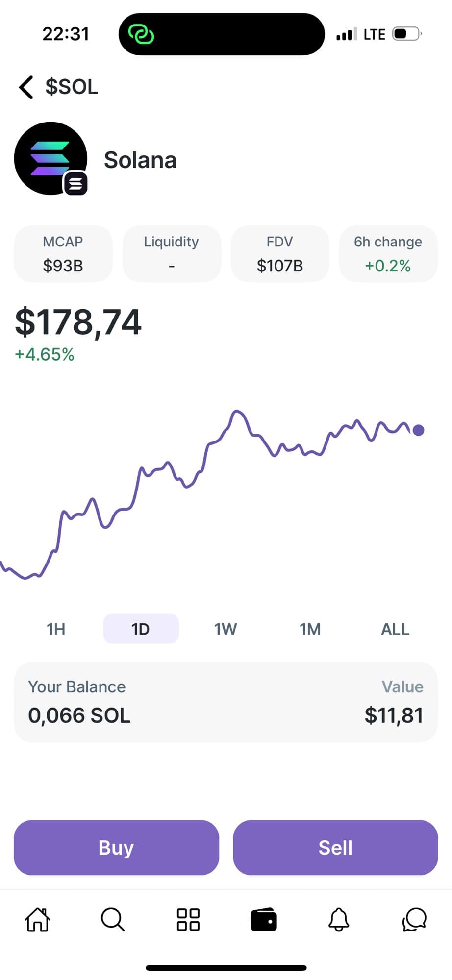This screenshot has height=980, width=452.
Task: Open the apps grid icon
Action: point(188,919)
